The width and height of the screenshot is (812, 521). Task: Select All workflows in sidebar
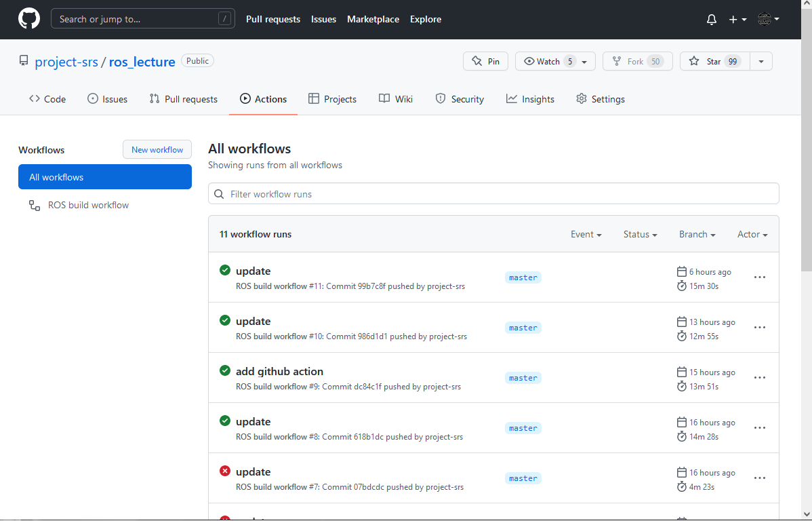[104, 177]
